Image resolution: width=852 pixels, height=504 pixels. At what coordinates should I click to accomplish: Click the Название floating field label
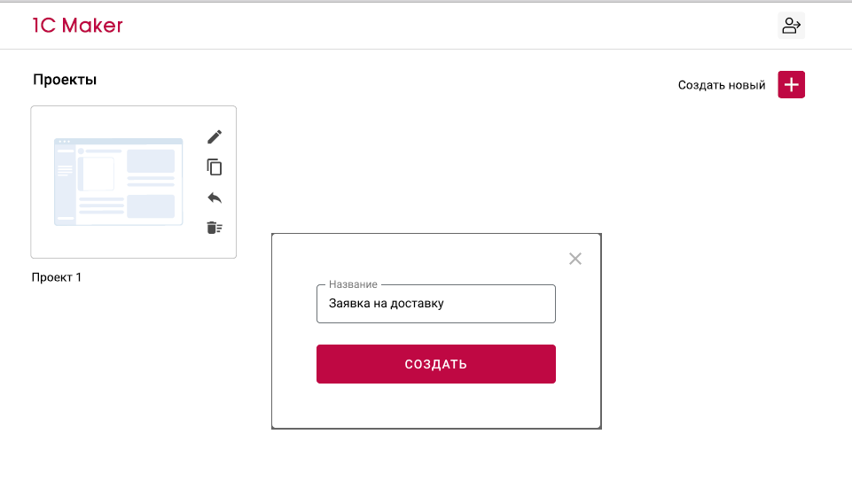pyautogui.click(x=353, y=284)
